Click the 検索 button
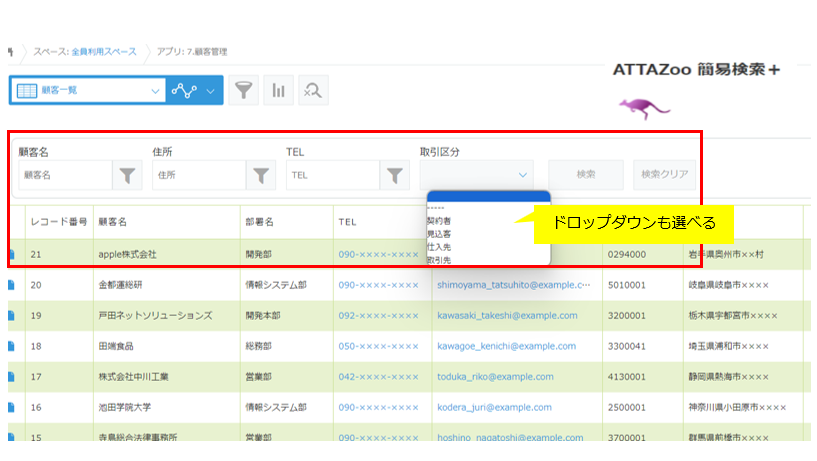 tap(586, 175)
